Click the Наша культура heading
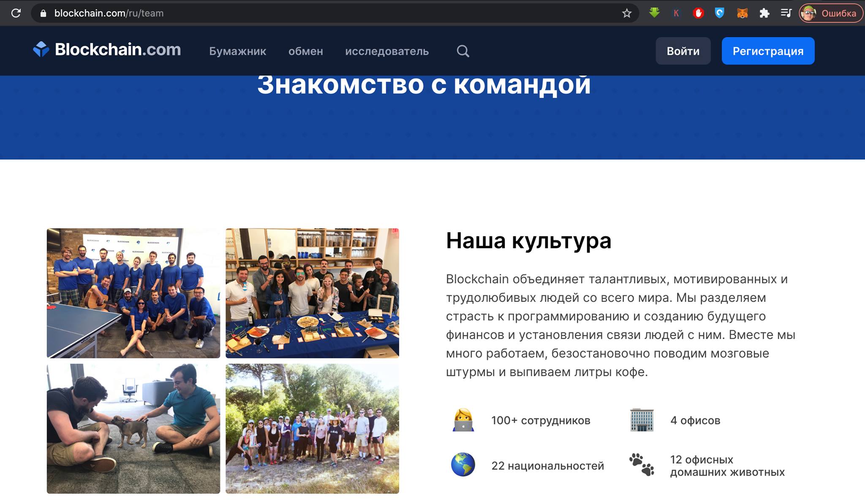 tap(528, 241)
